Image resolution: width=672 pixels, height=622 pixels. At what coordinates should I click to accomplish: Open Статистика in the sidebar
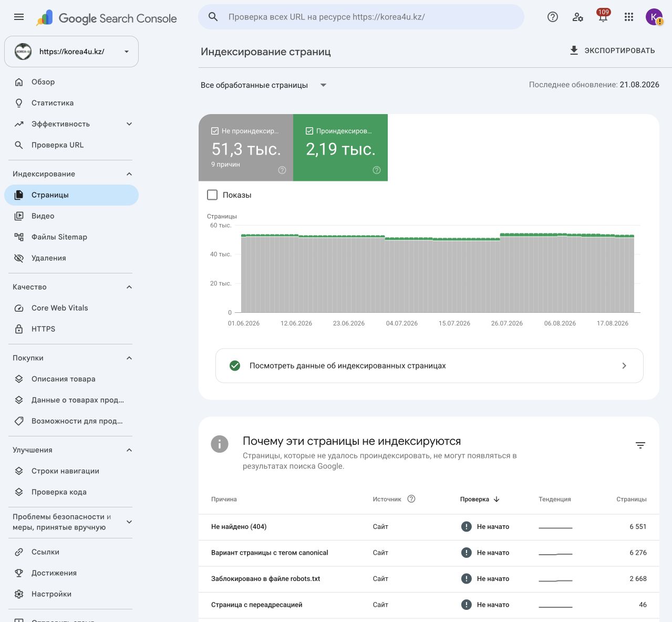click(71, 103)
